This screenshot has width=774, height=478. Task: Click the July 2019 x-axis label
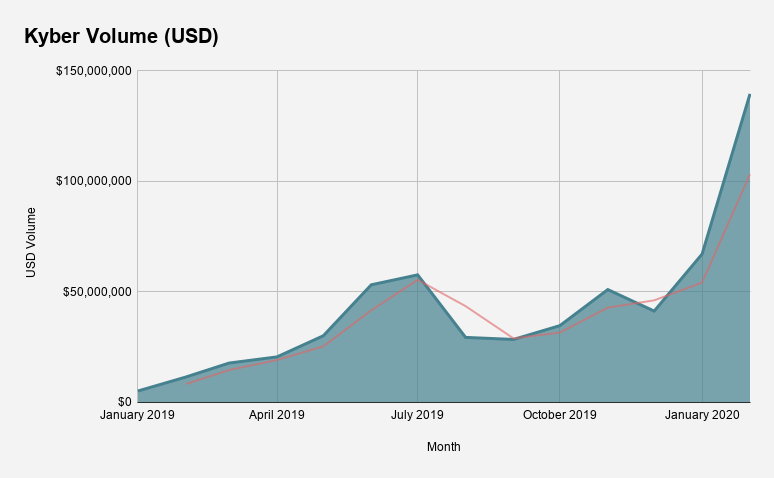(x=417, y=415)
